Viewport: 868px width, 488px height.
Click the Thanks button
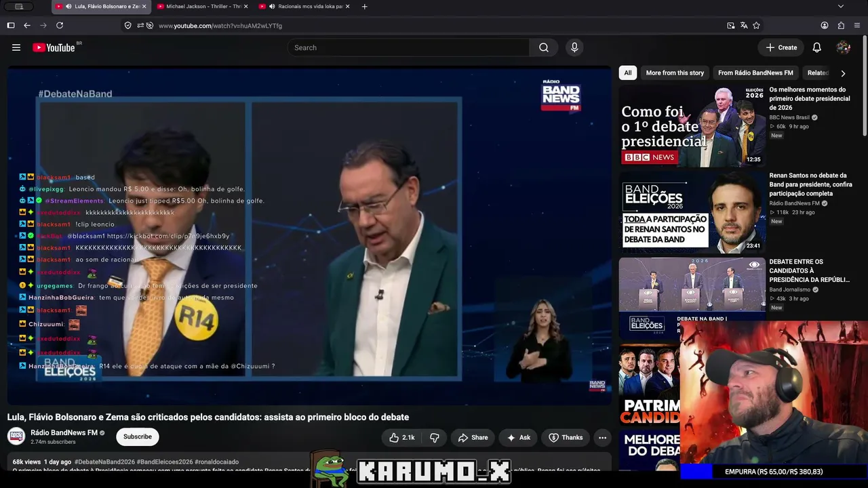(x=566, y=438)
